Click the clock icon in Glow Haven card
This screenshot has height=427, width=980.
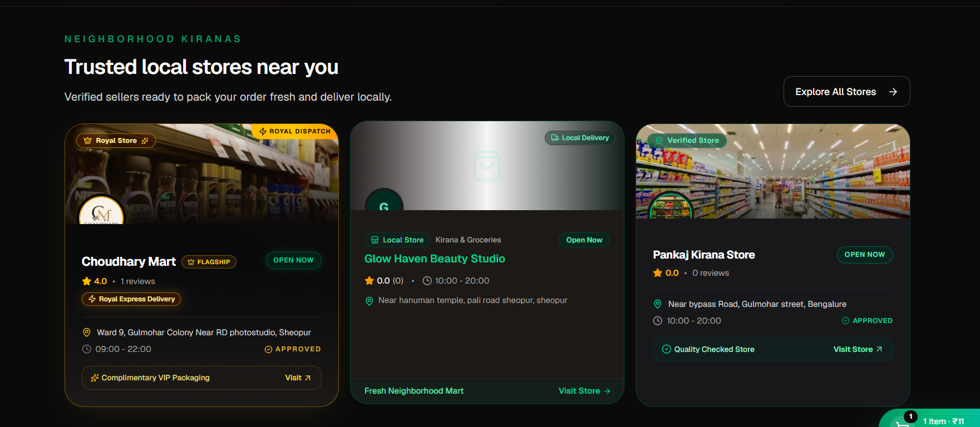click(x=427, y=281)
